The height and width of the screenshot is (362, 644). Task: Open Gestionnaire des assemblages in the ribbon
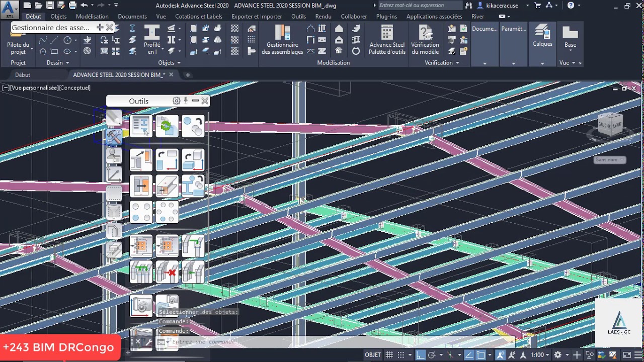282,40
